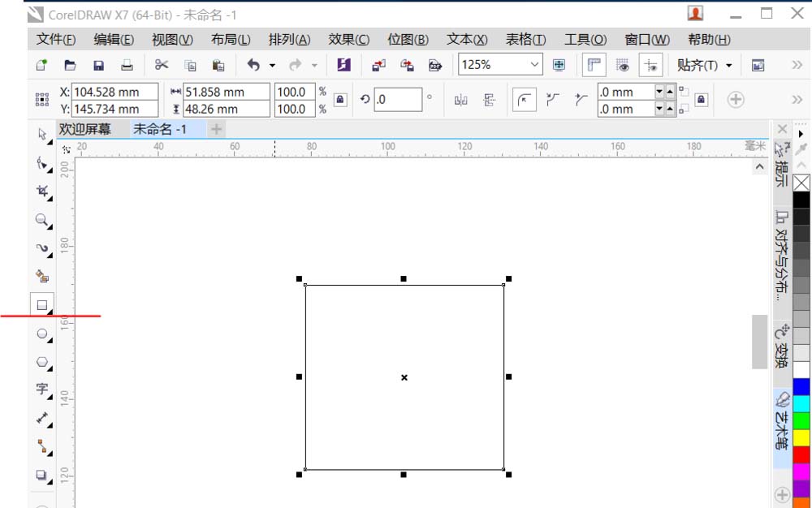Select the Polygon tool
This screenshot has height=508, width=812.
pos(41,362)
